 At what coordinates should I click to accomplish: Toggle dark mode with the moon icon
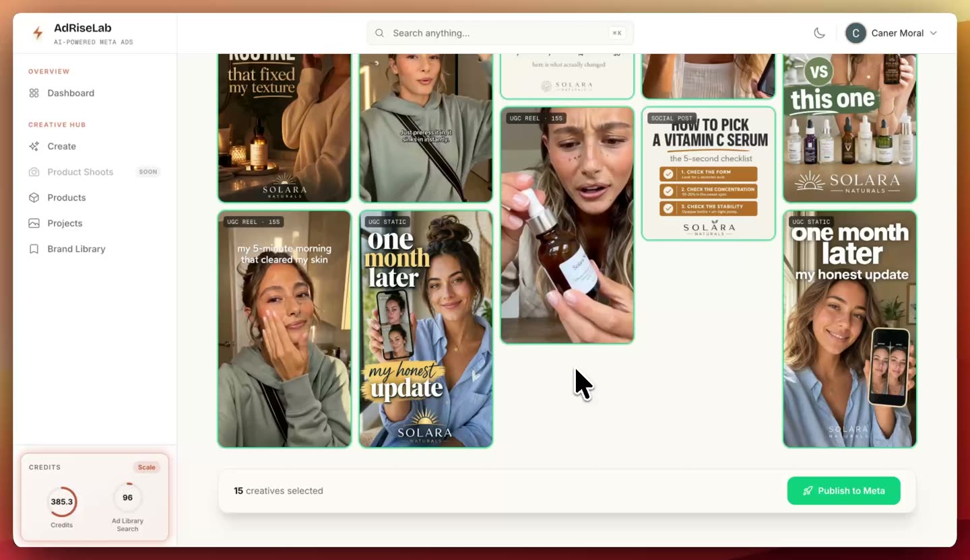820,33
